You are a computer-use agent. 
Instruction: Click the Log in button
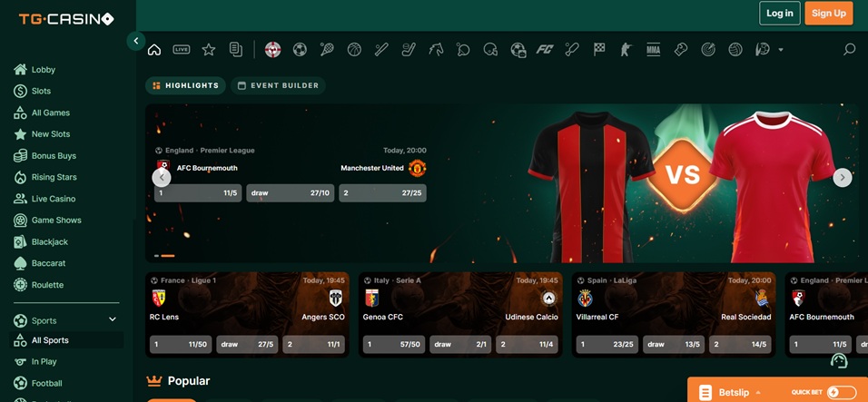coord(779,14)
